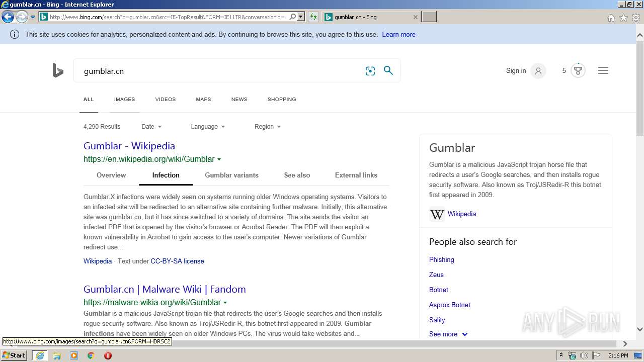Click Zeus related search
Screen dimensions: 644x362
[x=436, y=275]
